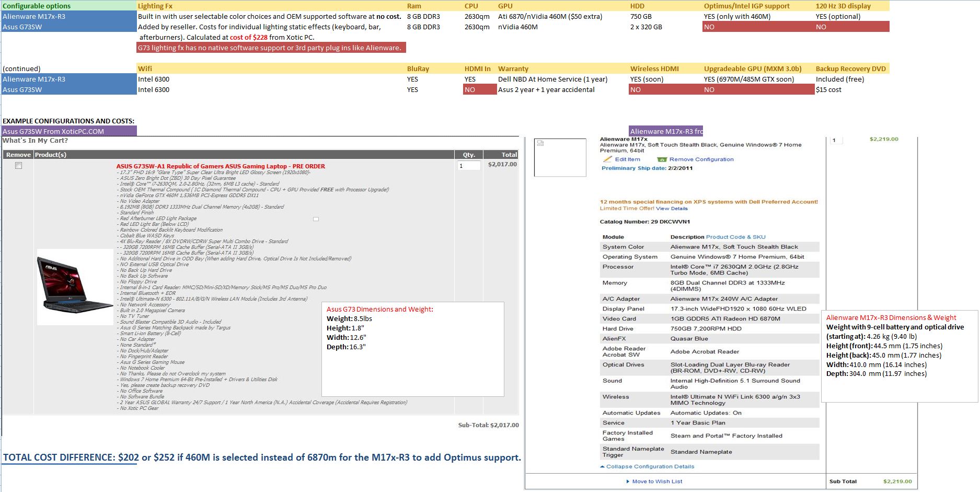
Task: Select the 'HDMI In' column header cell
Action: click(480, 68)
